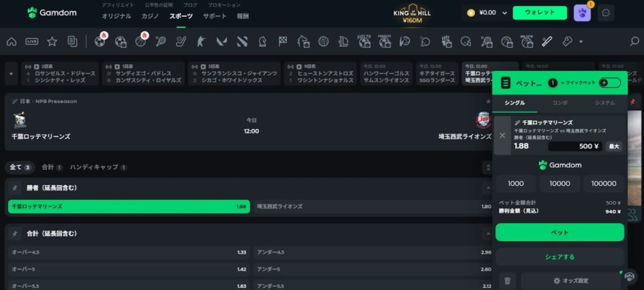This screenshot has width=644, height=290.
Task: Open the chat bubble icon
Action: pyautogui.click(x=606, y=13)
